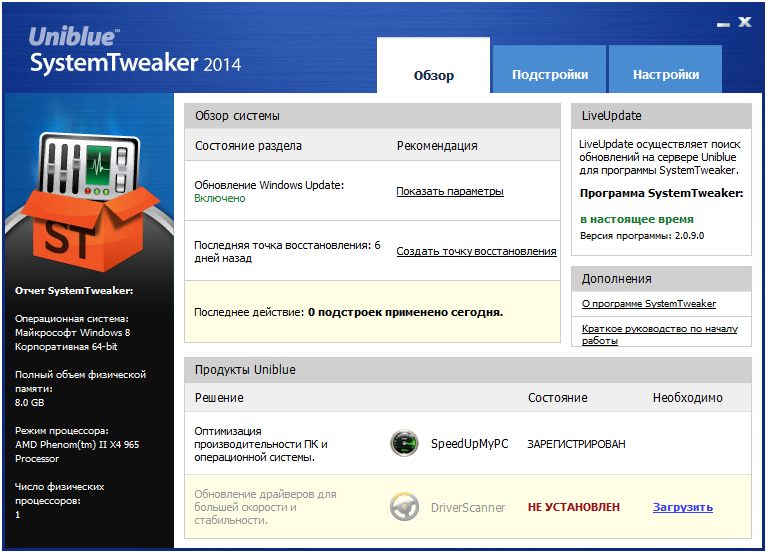Click the Дополнения panel header
The height and width of the screenshot is (553, 767).
tap(661, 279)
